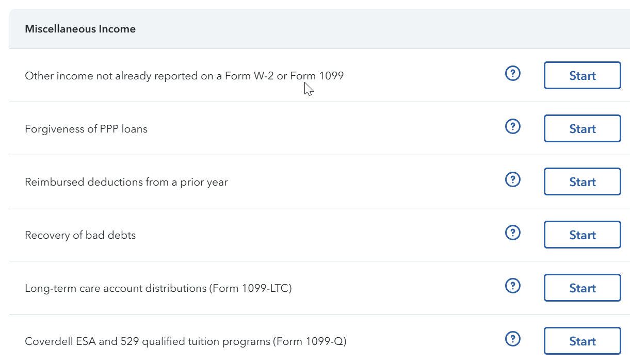Click the "Recovery of bad debts" label
The width and height of the screenshot is (630, 364).
coord(80,236)
